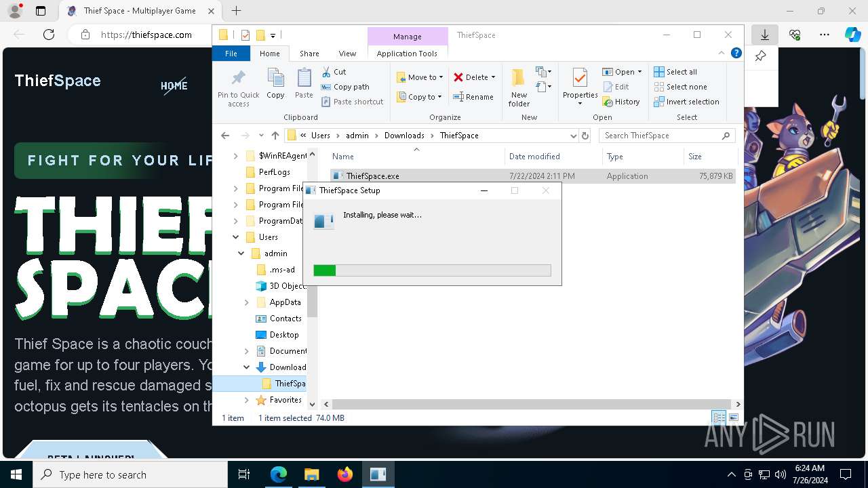Click the Edge address bar URL
Image resolution: width=868 pixels, height=488 pixels.
146,35
